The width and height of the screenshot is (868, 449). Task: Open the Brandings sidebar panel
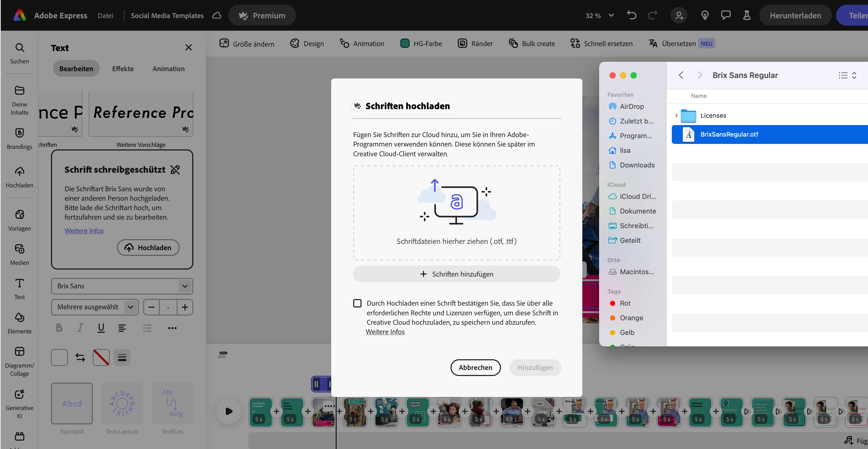click(19, 138)
